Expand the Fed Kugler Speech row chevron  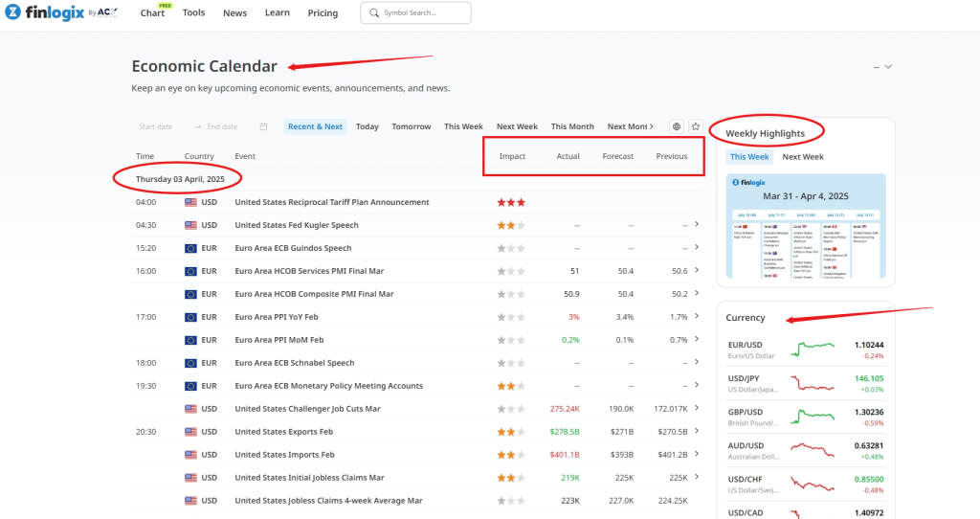pos(696,225)
